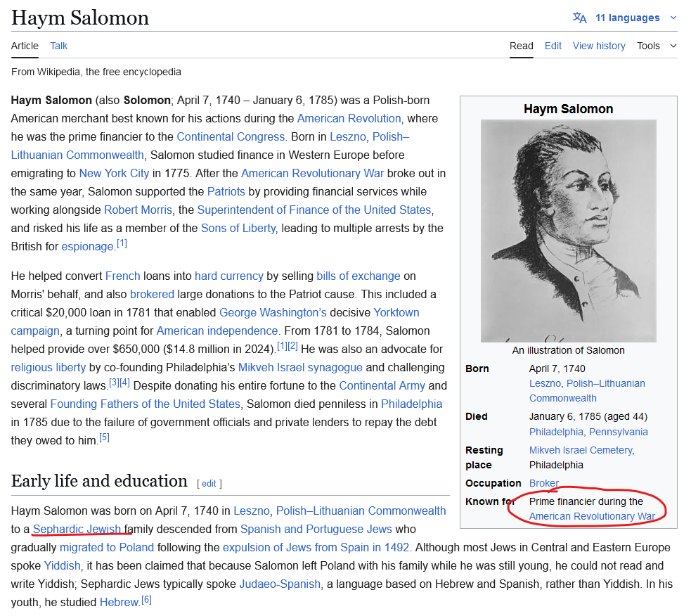Image resolution: width=691 pixels, height=616 pixels.
Task: Open the Philadelphia link in article text
Action: click(411, 404)
